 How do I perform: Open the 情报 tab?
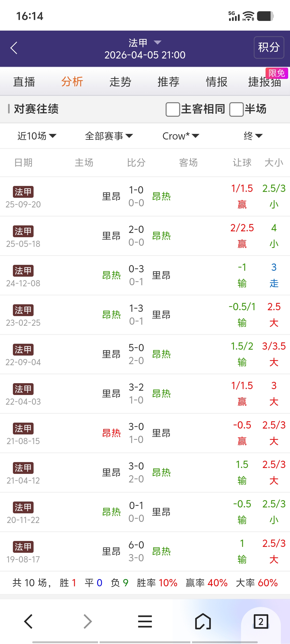[x=216, y=82]
